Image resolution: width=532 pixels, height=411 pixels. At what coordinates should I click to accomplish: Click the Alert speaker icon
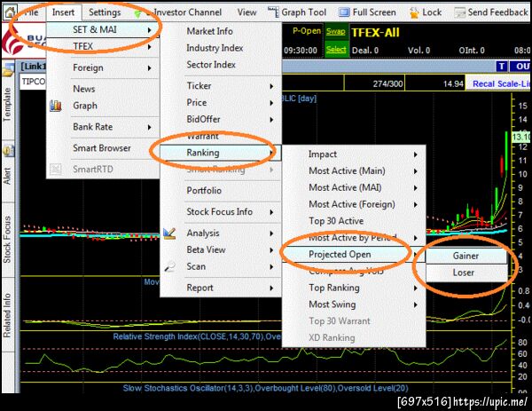(x=8, y=151)
